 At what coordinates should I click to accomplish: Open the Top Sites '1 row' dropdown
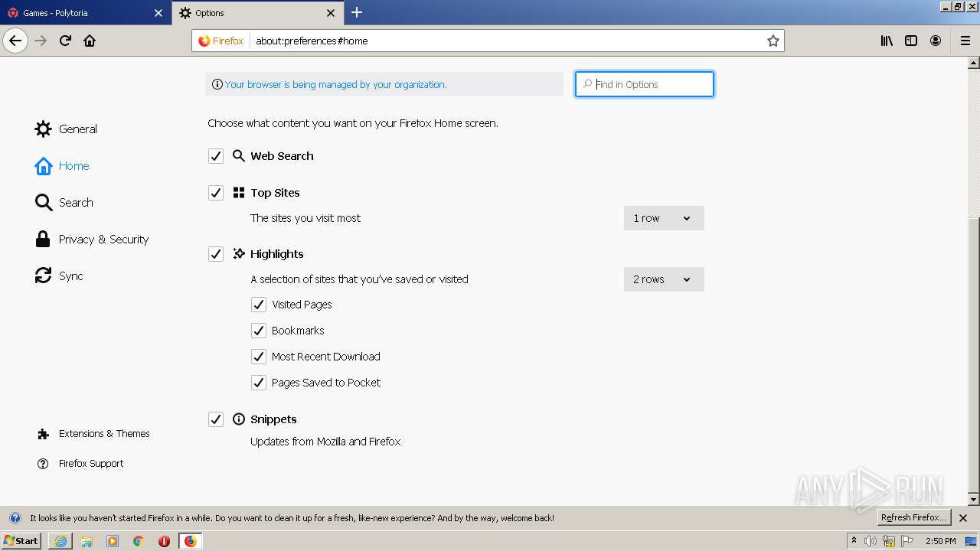tap(664, 218)
